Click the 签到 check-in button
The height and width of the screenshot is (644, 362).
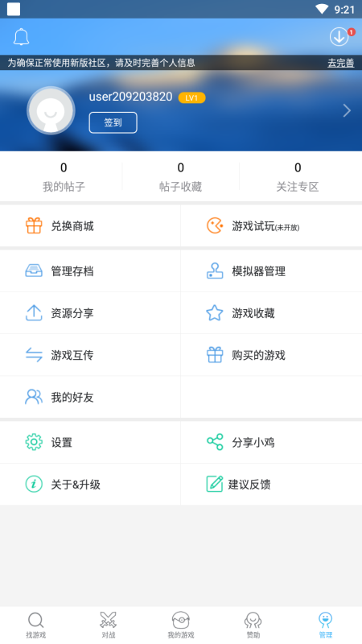113,122
